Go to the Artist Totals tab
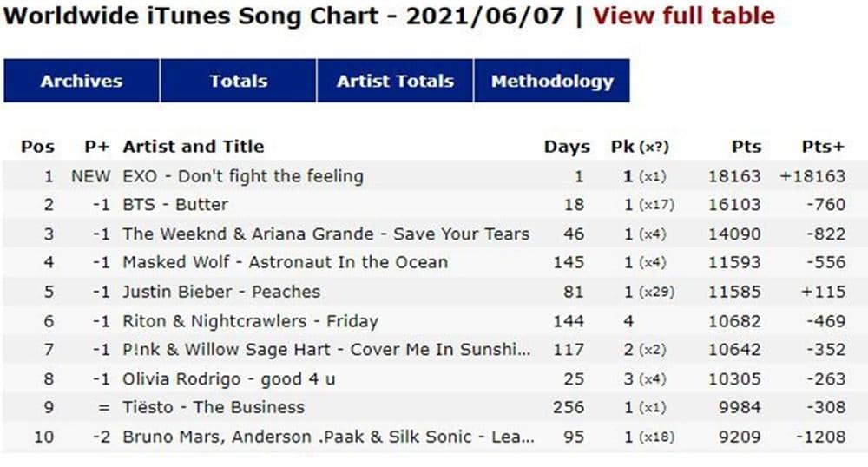This screenshot has height=467, width=868. tap(395, 82)
